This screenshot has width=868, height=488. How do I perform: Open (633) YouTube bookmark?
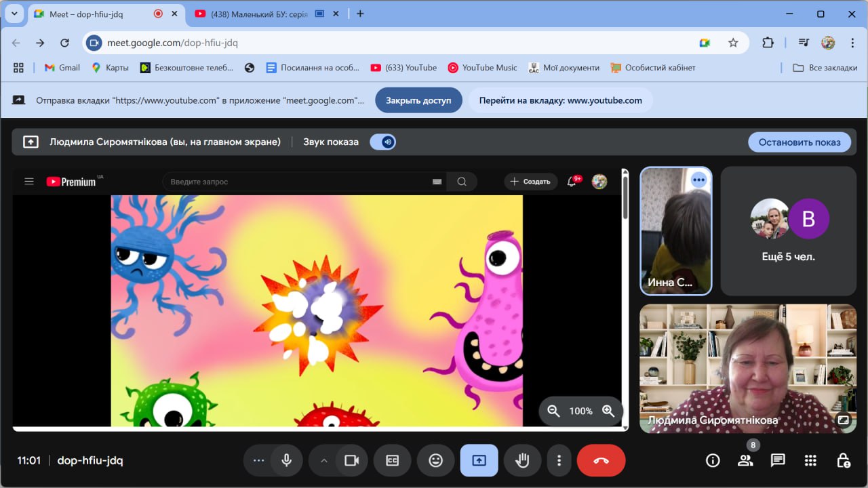403,68
